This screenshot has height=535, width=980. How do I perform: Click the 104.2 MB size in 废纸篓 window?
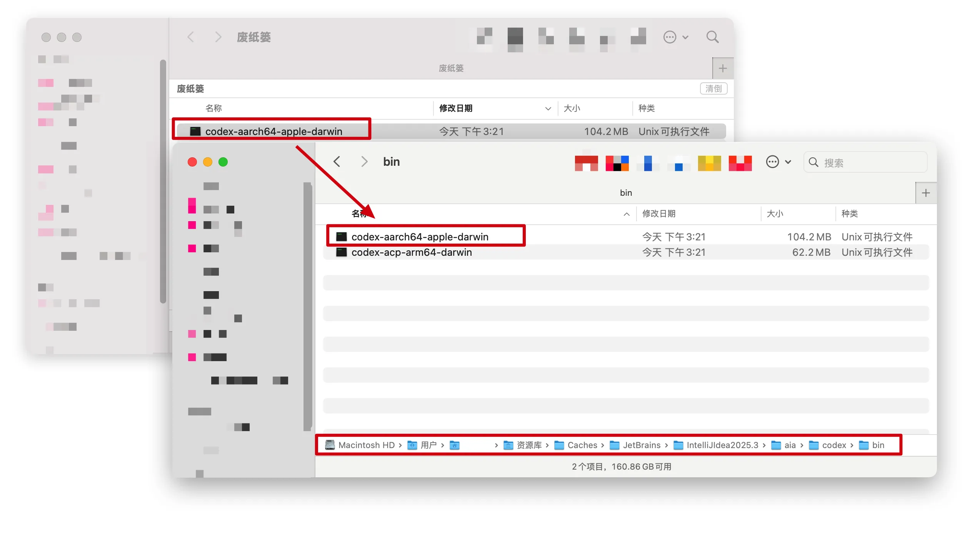[x=606, y=132]
